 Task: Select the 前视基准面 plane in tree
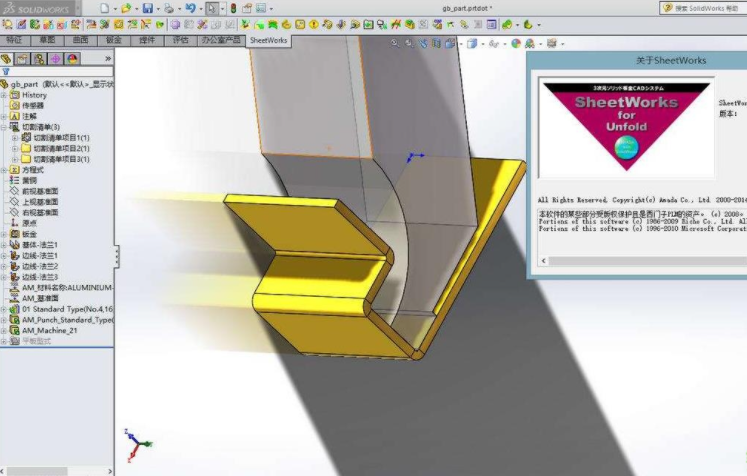click(x=39, y=191)
